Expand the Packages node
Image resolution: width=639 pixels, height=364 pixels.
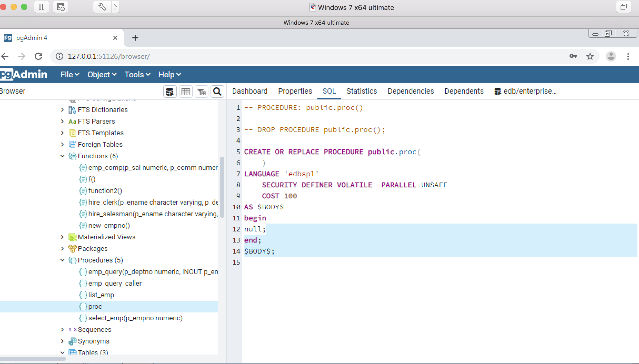[x=62, y=249]
